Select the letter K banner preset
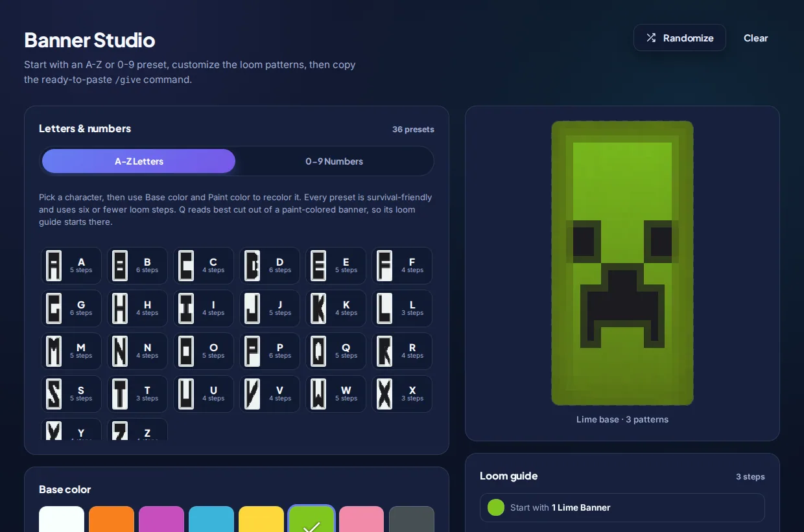The width and height of the screenshot is (804, 532). tap(336, 308)
